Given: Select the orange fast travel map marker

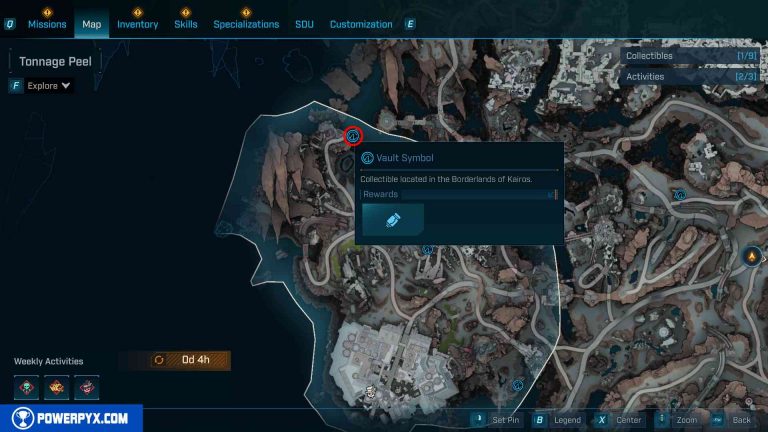Looking at the screenshot, I should (x=751, y=256).
